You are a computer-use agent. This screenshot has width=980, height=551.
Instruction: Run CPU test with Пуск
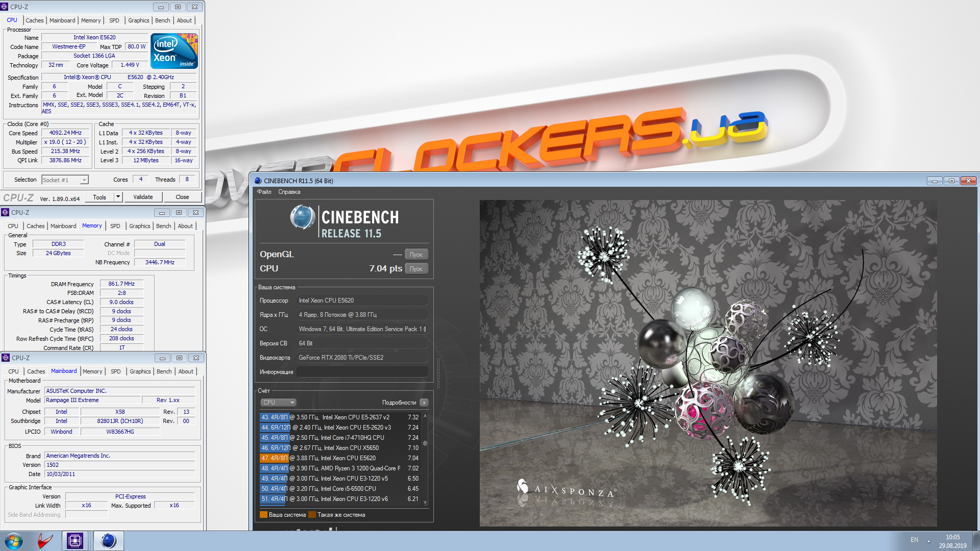[x=416, y=268]
